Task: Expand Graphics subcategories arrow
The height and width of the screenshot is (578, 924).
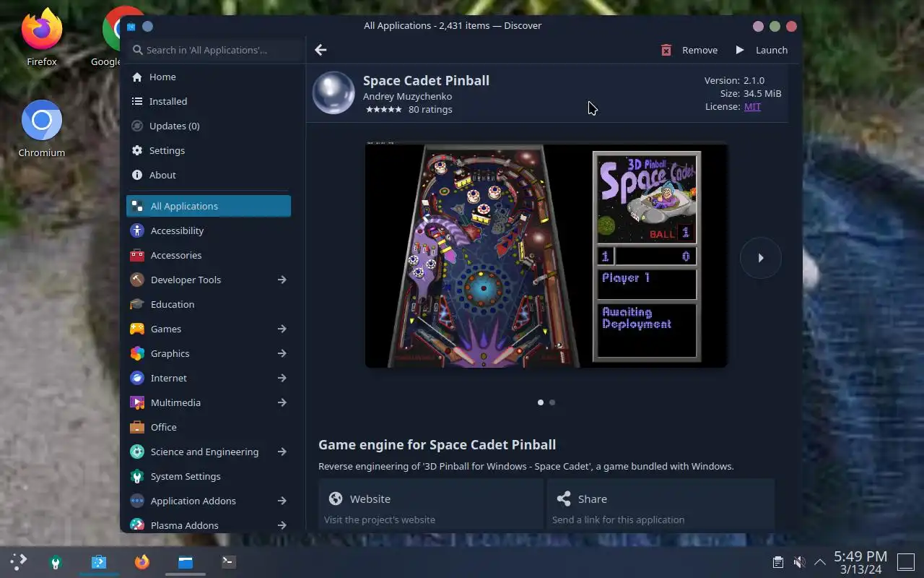Action: pyautogui.click(x=282, y=353)
